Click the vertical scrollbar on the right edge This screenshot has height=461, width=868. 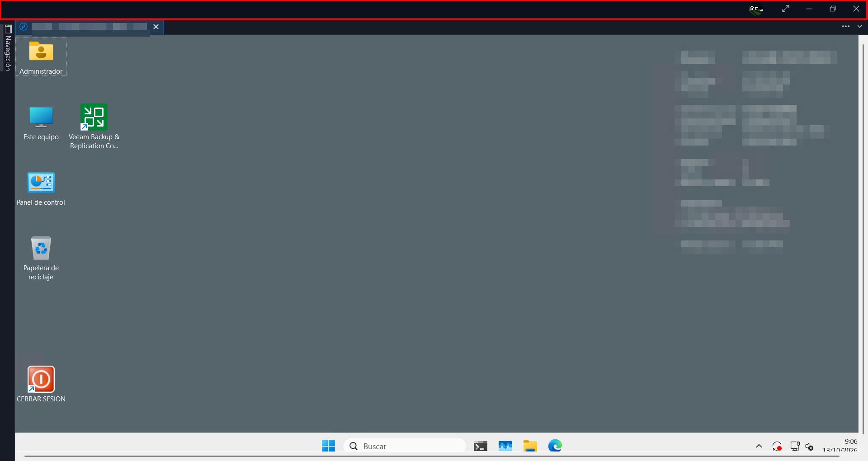tap(863, 240)
